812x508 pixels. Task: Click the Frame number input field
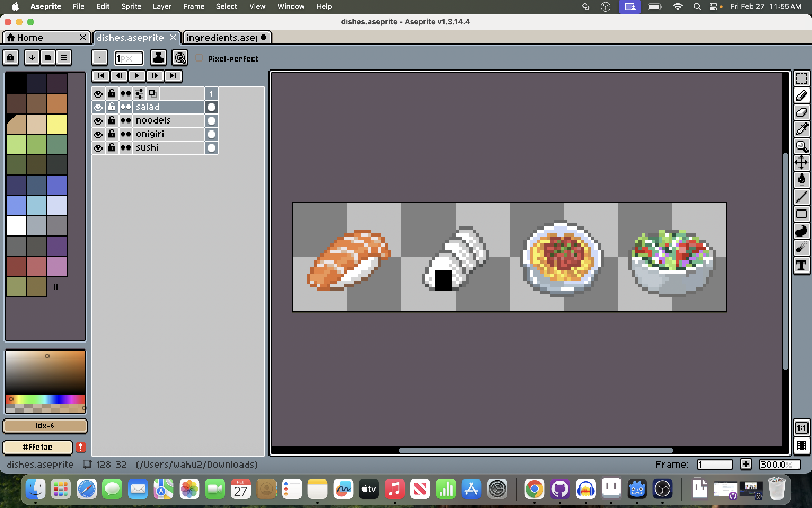[715, 464]
